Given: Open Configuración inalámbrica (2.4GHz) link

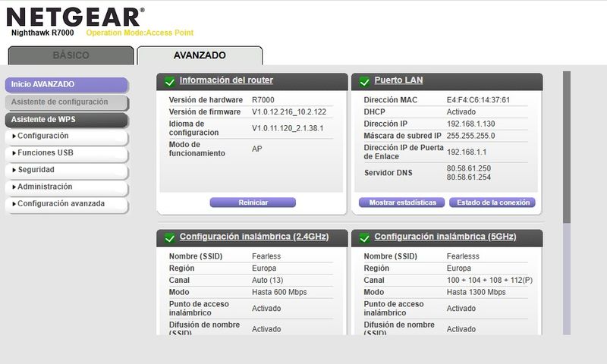Looking at the screenshot, I should click(x=254, y=237).
